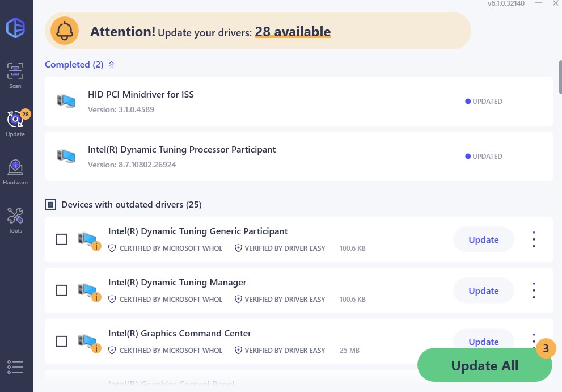Check the Intel Graphics Command Center checkbox
562x392 pixels.
[x=62, y=342]
